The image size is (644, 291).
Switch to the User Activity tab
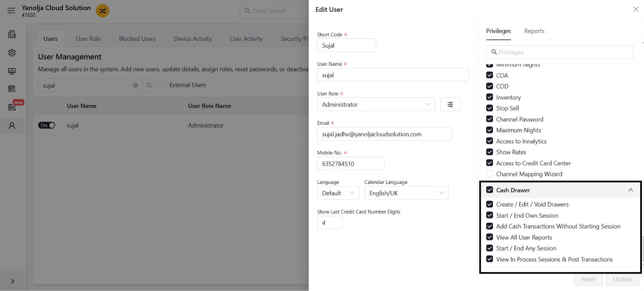246,39
